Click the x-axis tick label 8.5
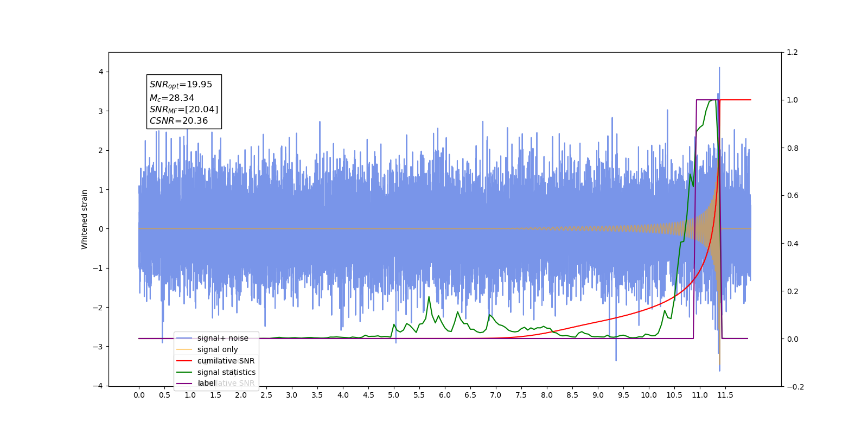The width and height of the screenshot is (868, 434). click(x=572, y=395)
